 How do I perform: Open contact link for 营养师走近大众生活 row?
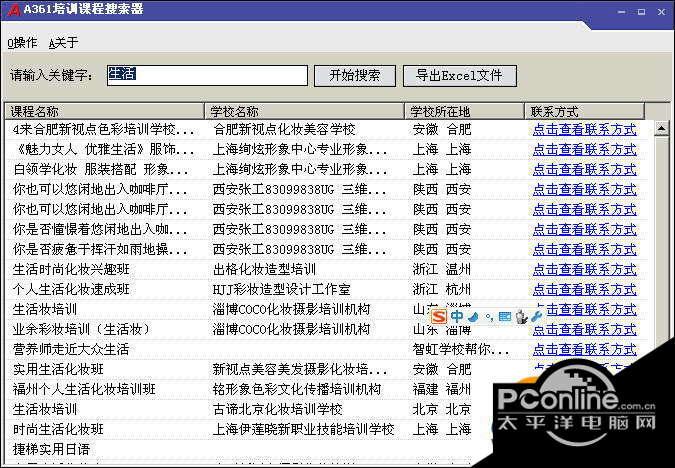[585, 350]
